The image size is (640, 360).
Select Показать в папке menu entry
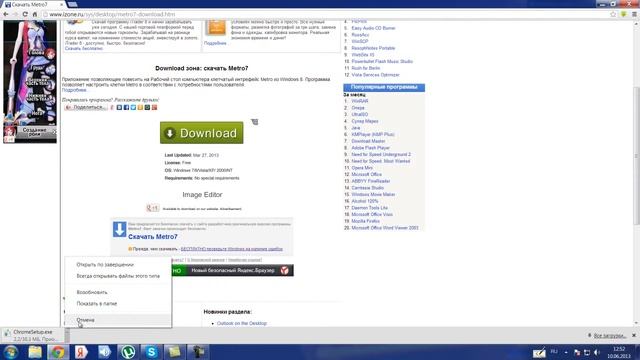click(97, 304)
